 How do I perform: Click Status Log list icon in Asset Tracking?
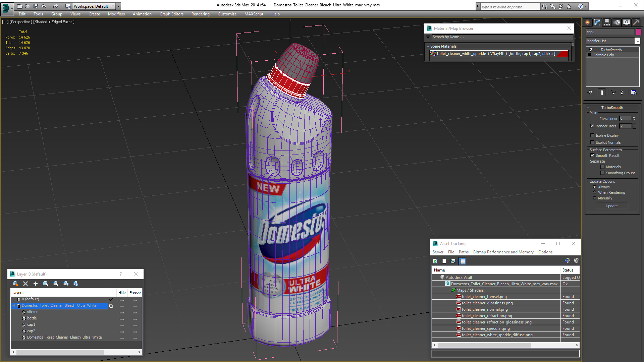tap(444, 261)
